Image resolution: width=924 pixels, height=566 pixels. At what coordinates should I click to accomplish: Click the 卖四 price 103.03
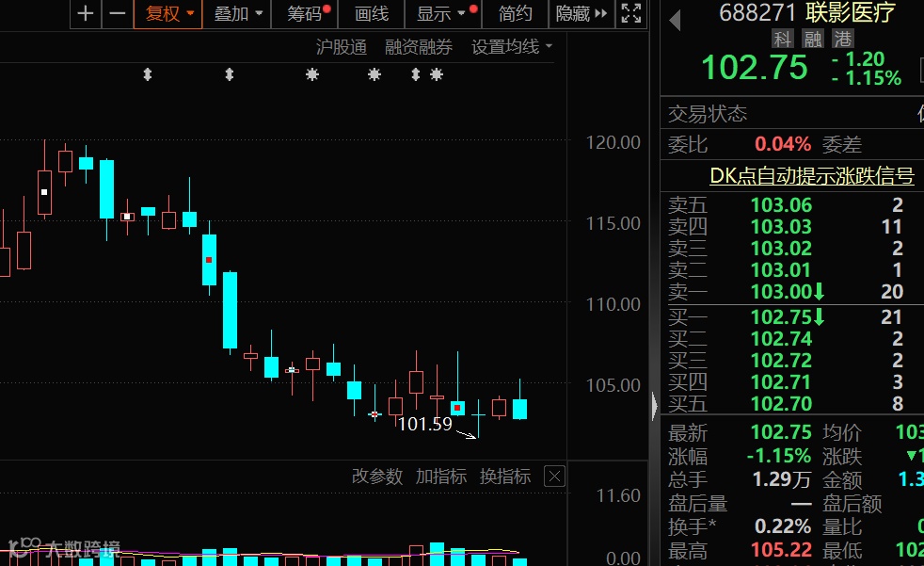781,227
